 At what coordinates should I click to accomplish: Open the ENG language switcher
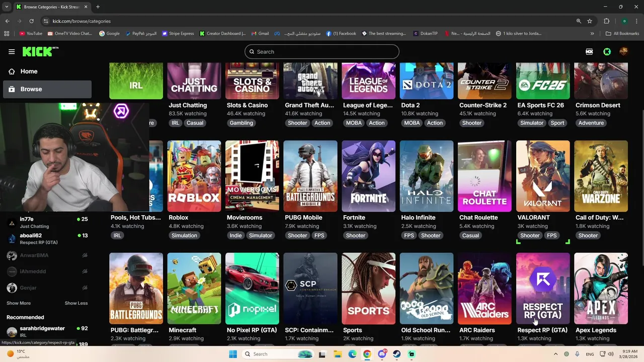click(x=590, y=354)
